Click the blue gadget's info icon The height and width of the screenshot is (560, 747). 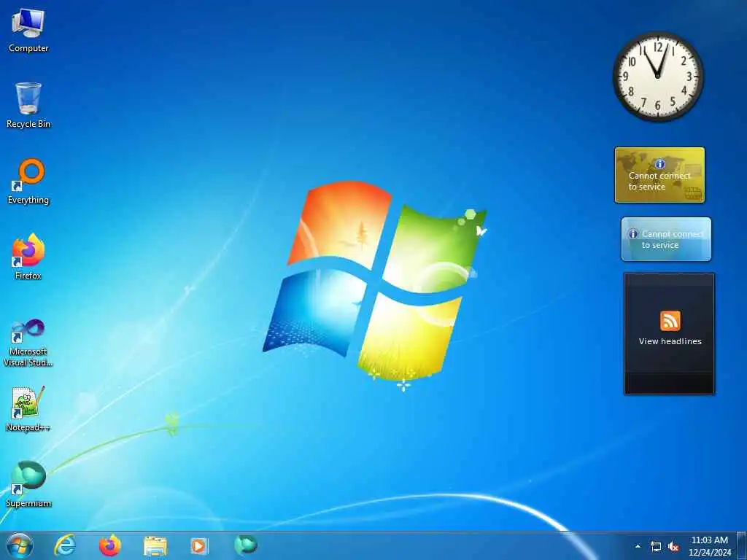pyautogui.click(x=633, y=234)
